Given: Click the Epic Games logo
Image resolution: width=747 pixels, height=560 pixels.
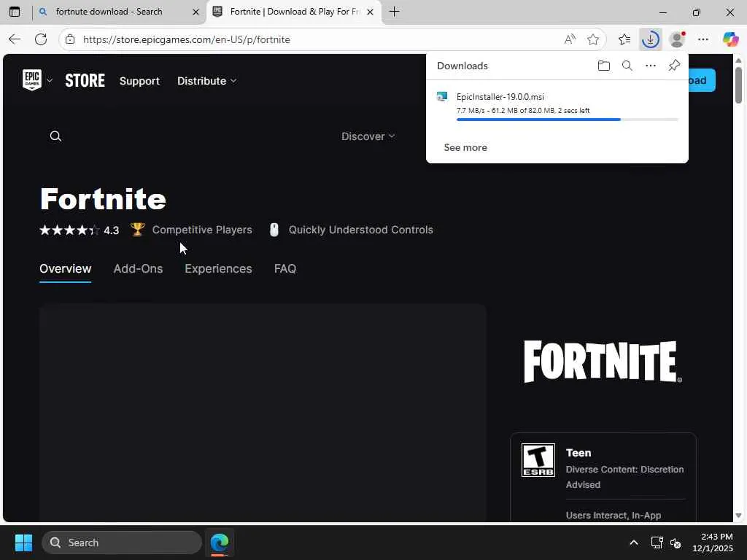Looking at the screenshot, I should 32,79.
